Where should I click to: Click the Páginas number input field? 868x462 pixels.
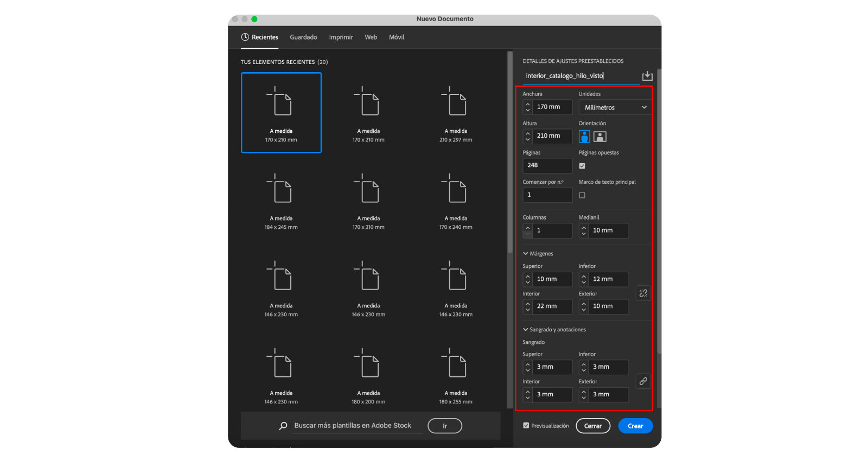point(547,165)
